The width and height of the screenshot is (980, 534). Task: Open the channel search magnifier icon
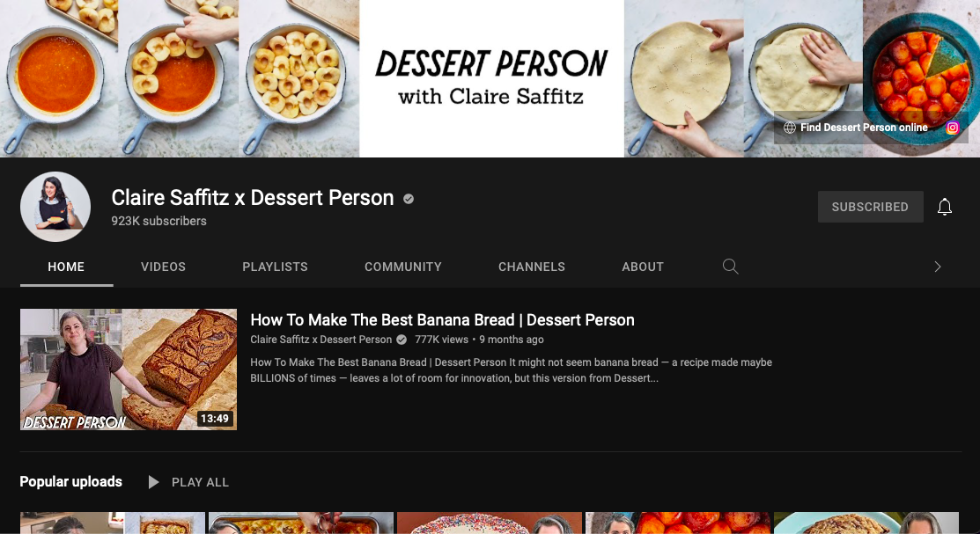tap(730, 267)
